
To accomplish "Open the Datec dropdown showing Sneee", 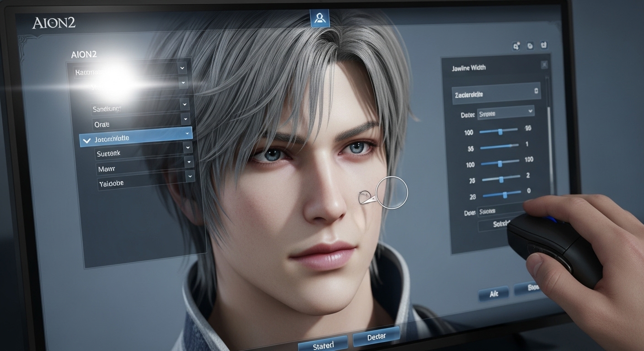I will coord(505,112).
